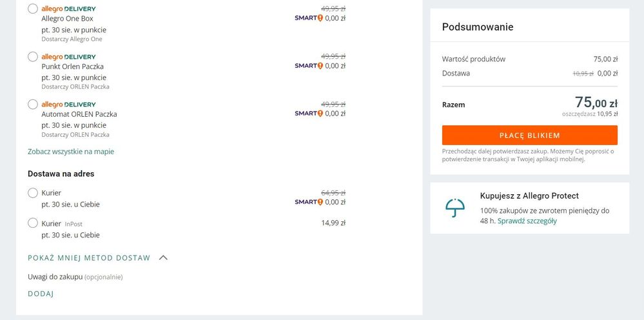Open Sprawdź szczegóły link
The image size is (644, 320).
[527, 221]
